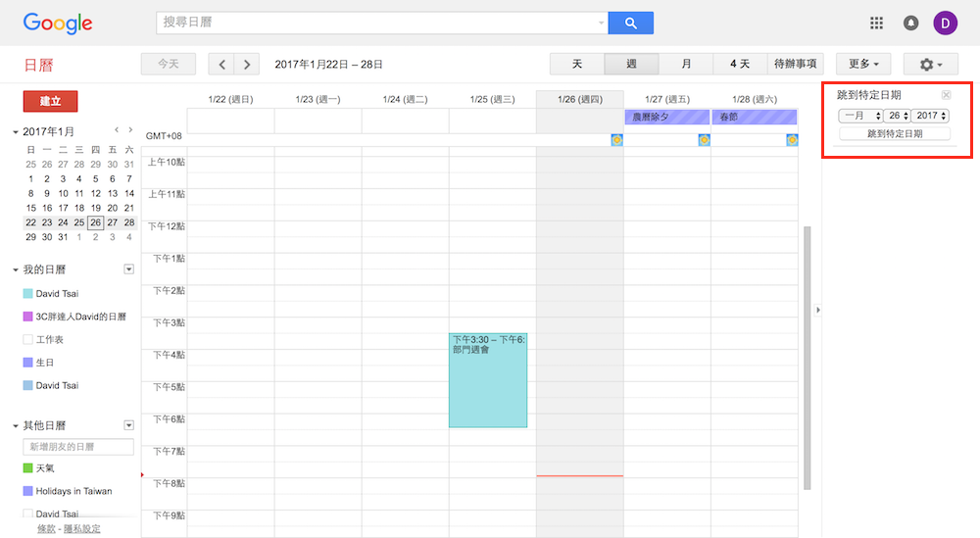
Task: Go to previous week arrow
Action: click(x=222, y=65)
